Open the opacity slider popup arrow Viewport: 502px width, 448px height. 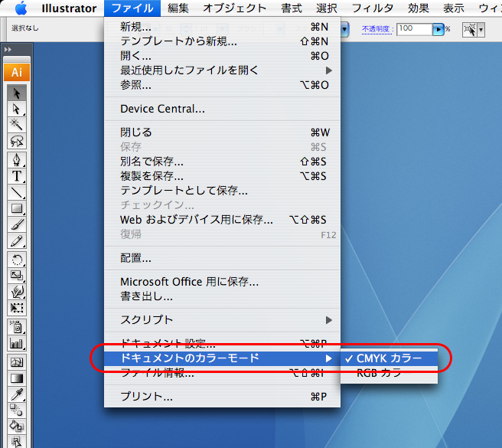pyautogui.click(x=438, y=29)
